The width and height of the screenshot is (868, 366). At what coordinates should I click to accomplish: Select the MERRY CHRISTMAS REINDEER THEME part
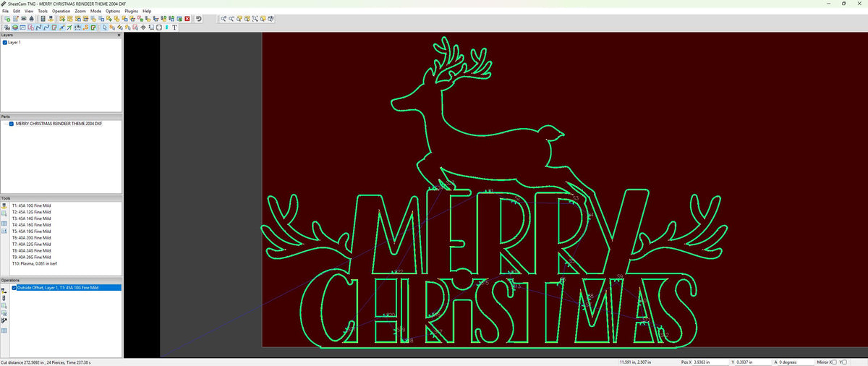click(x=59, y=124)
